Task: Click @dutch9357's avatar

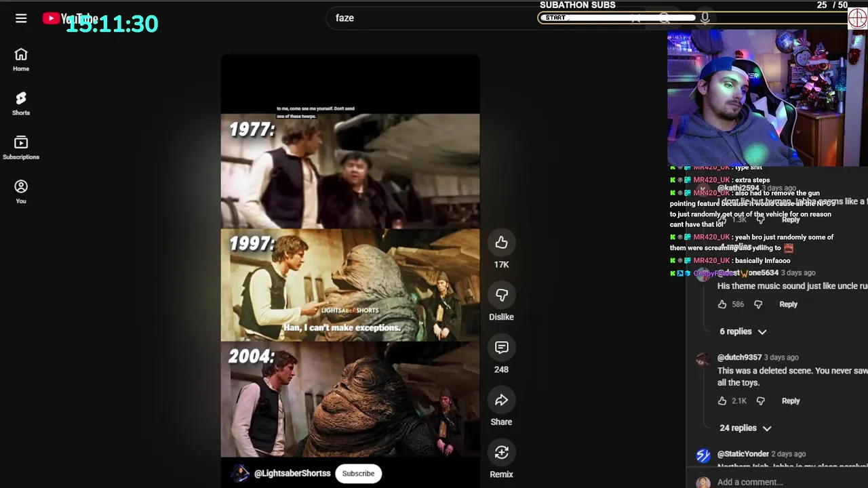Action: pyautogui.click(x=703, y=359)
